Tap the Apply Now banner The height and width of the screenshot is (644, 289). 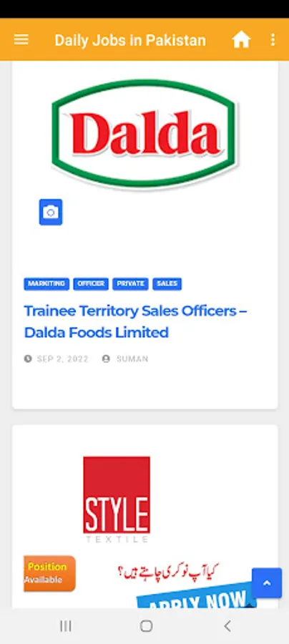pyautogui.click(x=197, y=596)
